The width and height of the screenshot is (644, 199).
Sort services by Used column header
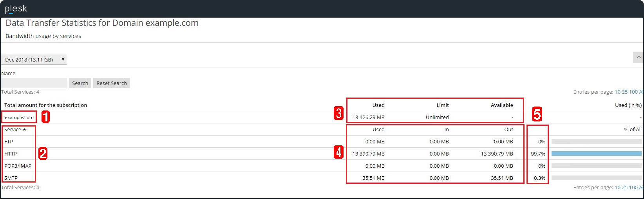[x=378, y=130]
